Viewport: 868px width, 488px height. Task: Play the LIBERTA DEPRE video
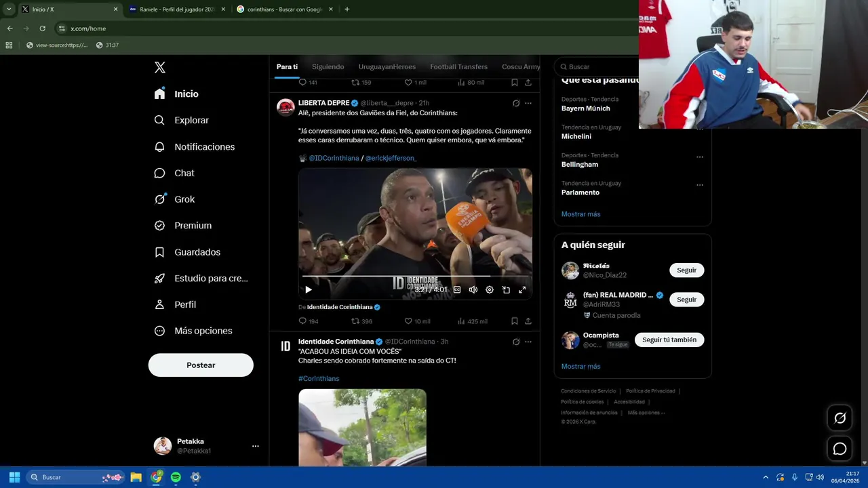pos(309,289)
